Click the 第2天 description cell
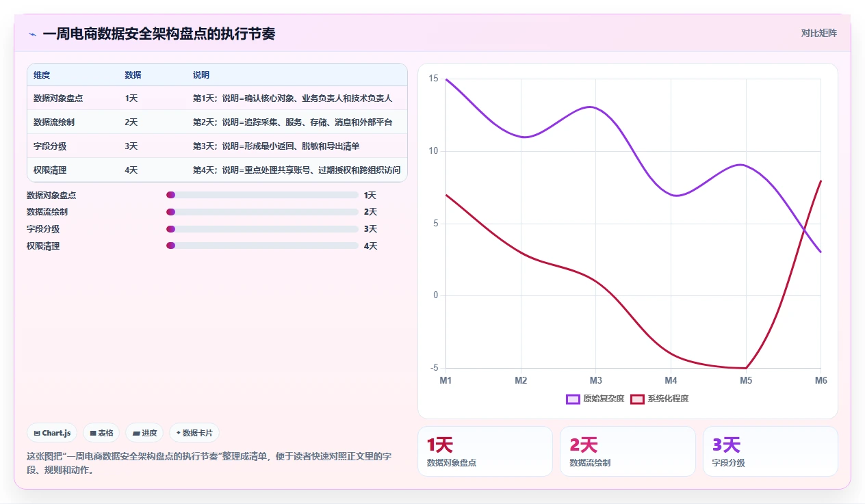865x504 pixels. coord(296,122)
